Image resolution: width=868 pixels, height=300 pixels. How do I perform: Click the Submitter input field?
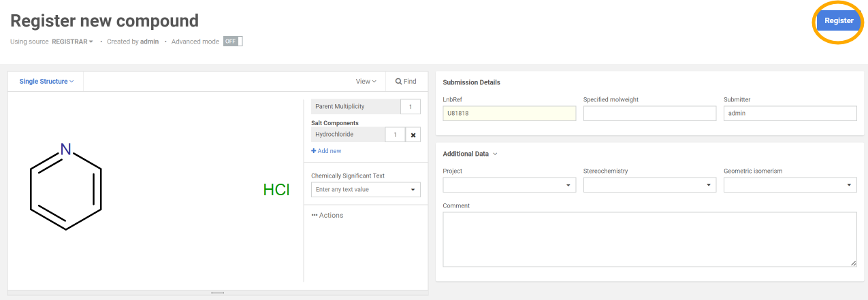pos(790,114)
